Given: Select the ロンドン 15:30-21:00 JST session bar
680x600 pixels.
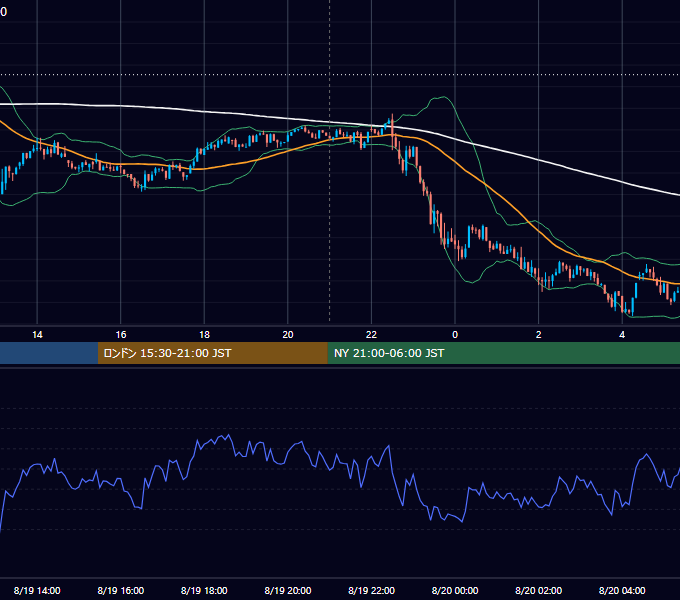Looking at the screenshot, I should tap(212, 353).
